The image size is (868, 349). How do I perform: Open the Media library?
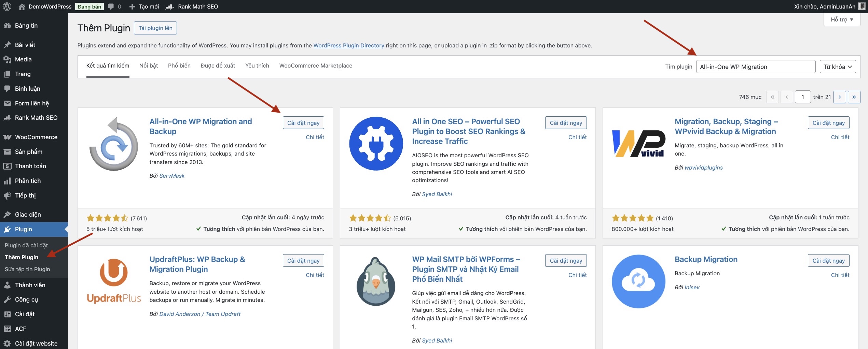[23, 59]
